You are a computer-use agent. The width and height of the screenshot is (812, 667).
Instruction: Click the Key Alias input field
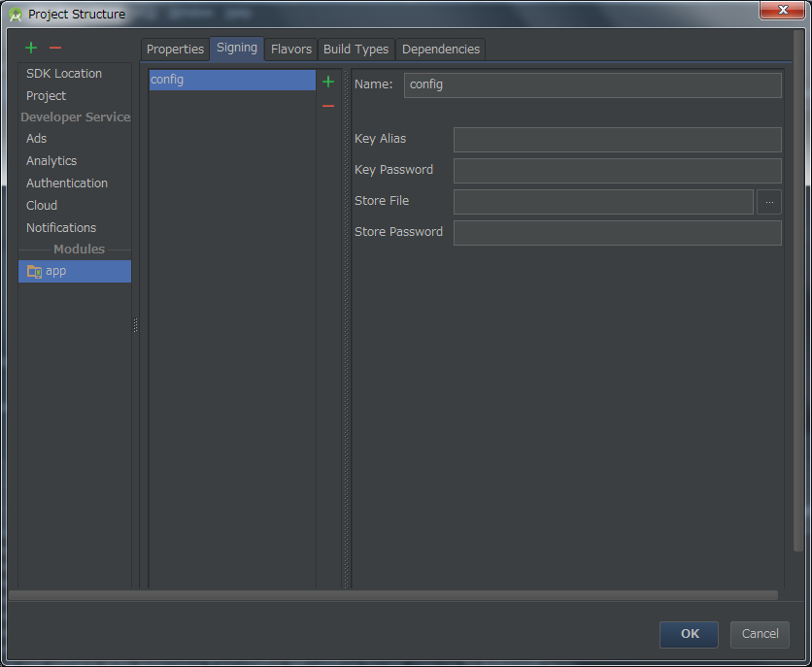click(617, 140)
